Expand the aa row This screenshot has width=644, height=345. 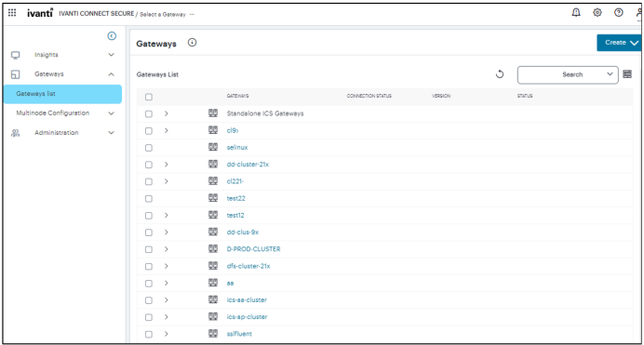coord(167,283)
